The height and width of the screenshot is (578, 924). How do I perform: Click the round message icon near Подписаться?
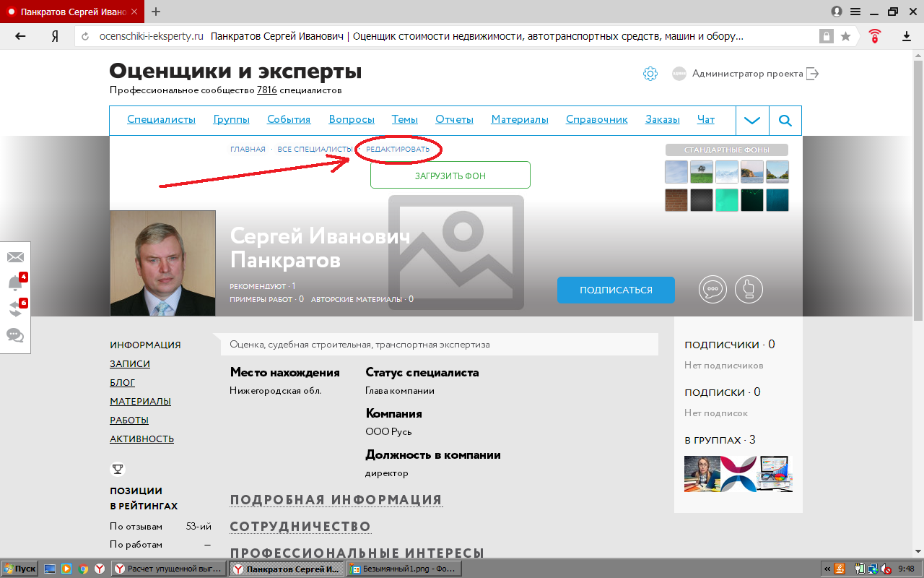[712, 290]
